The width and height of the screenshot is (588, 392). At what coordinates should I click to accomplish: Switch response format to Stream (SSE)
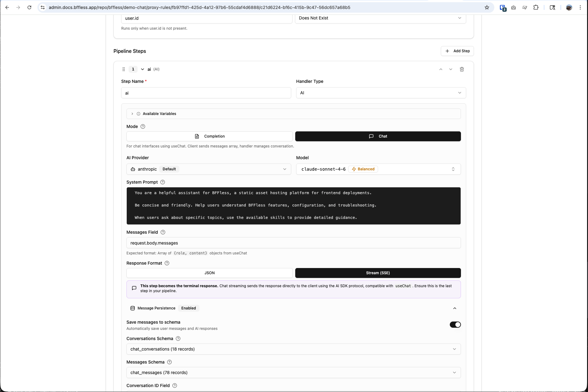coord(378,273)
